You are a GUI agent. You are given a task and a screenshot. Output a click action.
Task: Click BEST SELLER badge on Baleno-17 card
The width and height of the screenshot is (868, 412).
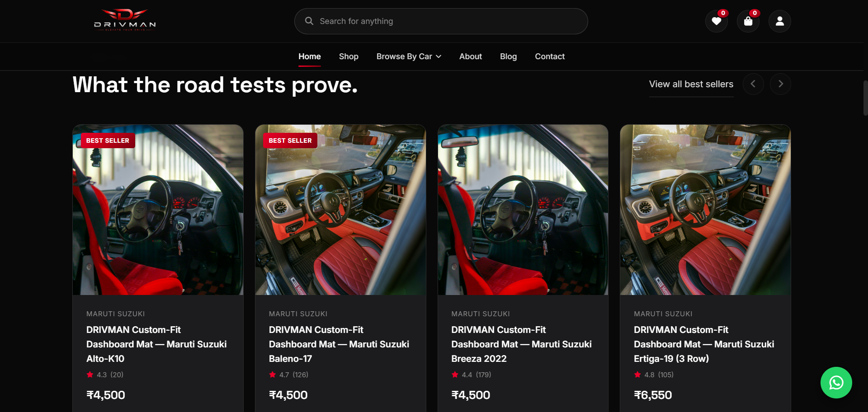coord(290,140)
